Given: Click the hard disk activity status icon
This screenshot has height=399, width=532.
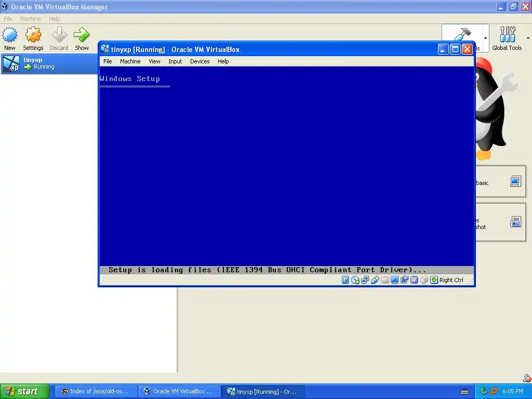Looking at the screenshot, I should coord(345,280).
